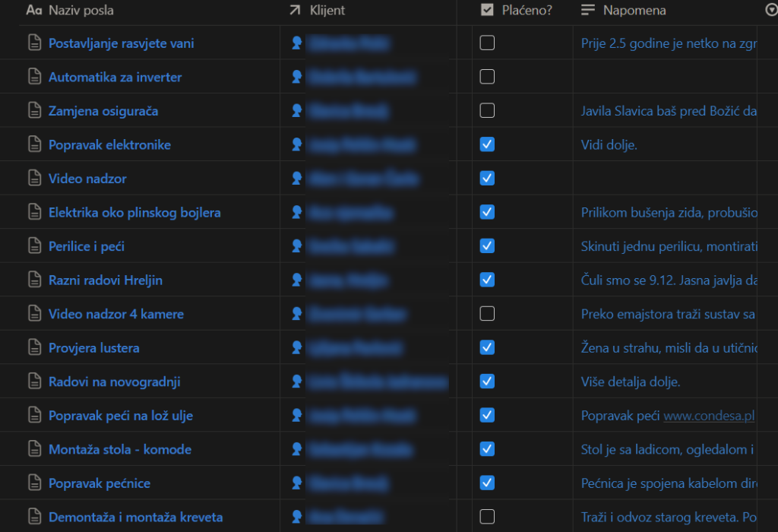This screenshot has width=778, height=532.
Task: Click person icon in Montaža stola - komode row
Action: point(297,449)
